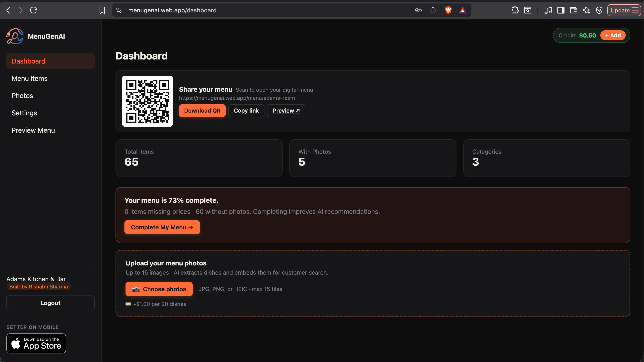Toggle the browser sidebar panel icon
Viewport: 644px width, 362px height.
(561, 10)
